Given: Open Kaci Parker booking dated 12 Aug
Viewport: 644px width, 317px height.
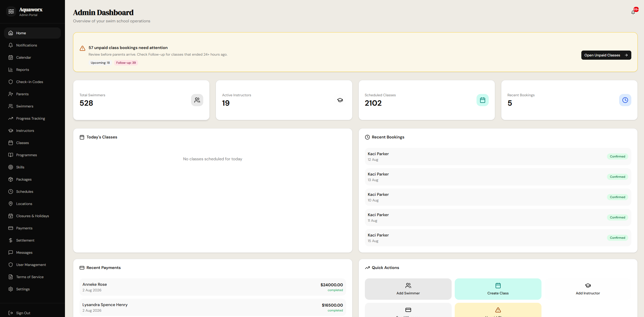Looking at the screenshot, I should tap(498, 156).
